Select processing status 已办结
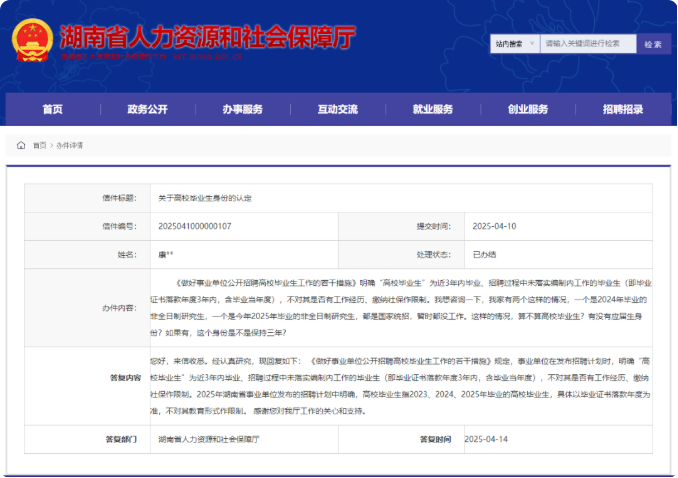 click(484, 254)
